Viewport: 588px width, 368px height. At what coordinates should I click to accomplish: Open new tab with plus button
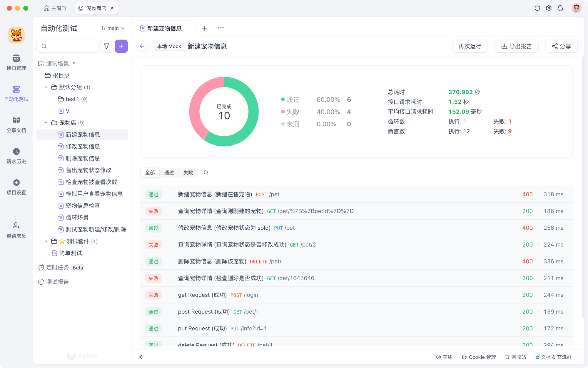click(205, 28)
